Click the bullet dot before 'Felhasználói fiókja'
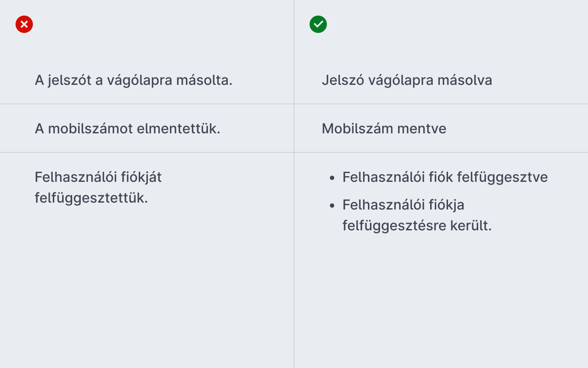Viewport: 588px width, 368px height. 332,205
